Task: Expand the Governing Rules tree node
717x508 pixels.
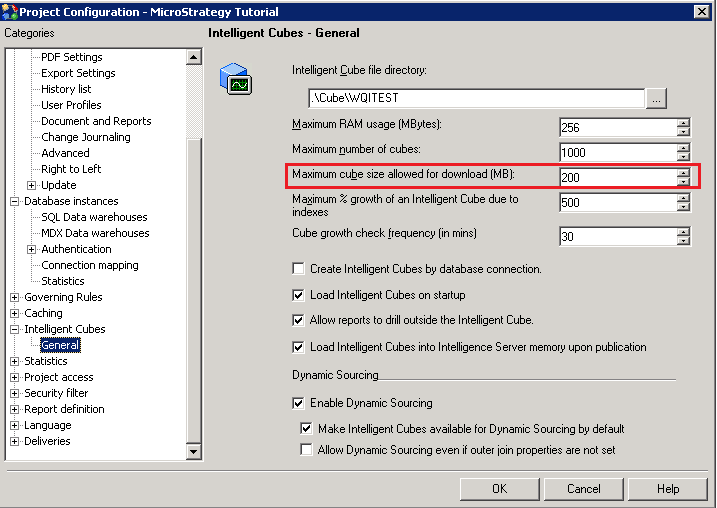Action: (x=15, y=297)
